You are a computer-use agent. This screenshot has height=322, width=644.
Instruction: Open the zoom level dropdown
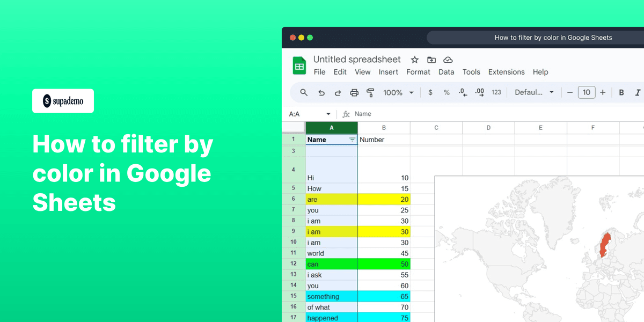(x=397, y=92)
